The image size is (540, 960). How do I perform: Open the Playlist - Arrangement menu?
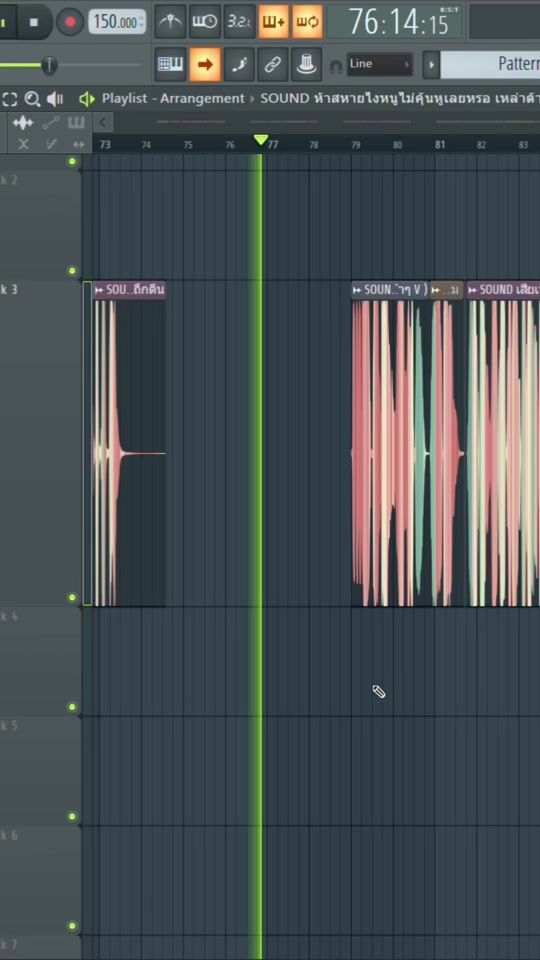173,99
